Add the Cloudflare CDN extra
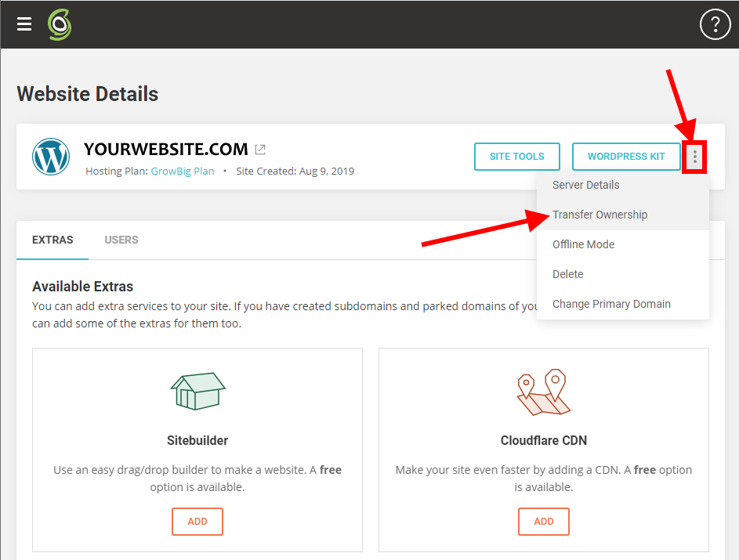Viewport: 739px width, 560px height. pyautogui.click(x=544, y=521)
